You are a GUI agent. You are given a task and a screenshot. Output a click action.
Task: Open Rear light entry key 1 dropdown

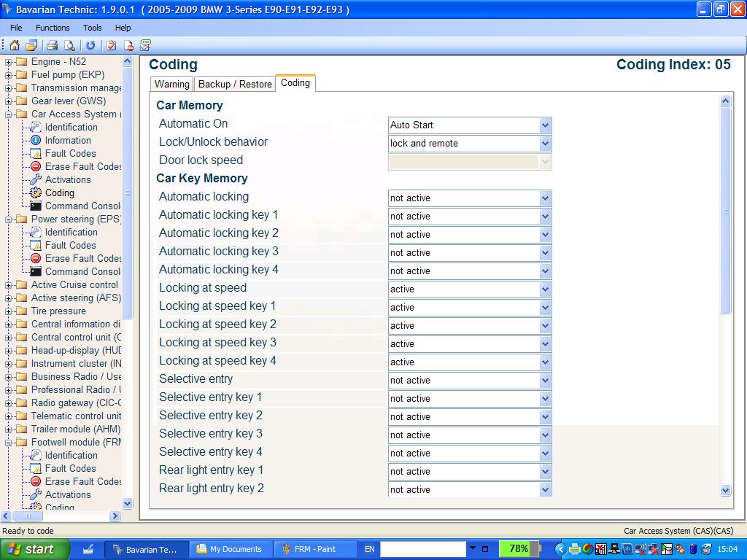pos(546,472)
